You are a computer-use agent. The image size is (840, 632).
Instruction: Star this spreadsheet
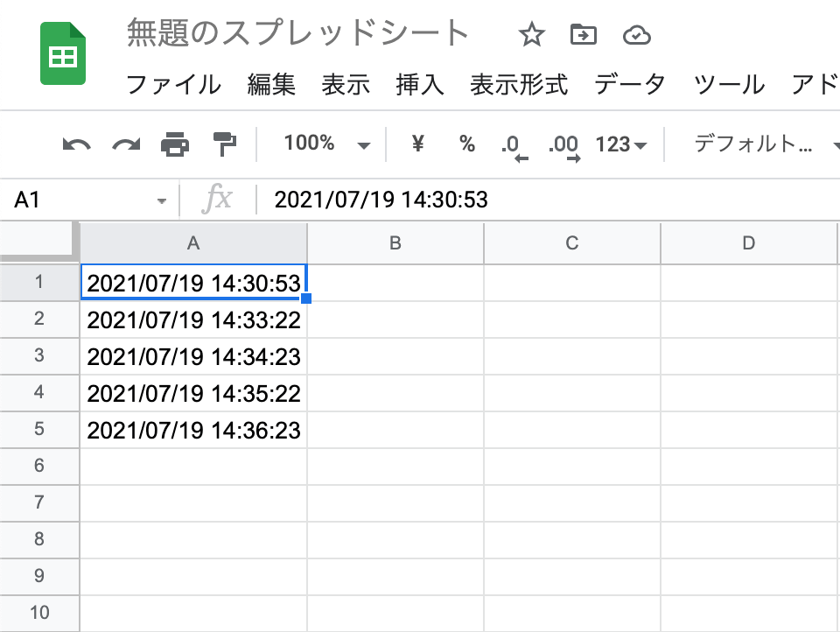531,35
